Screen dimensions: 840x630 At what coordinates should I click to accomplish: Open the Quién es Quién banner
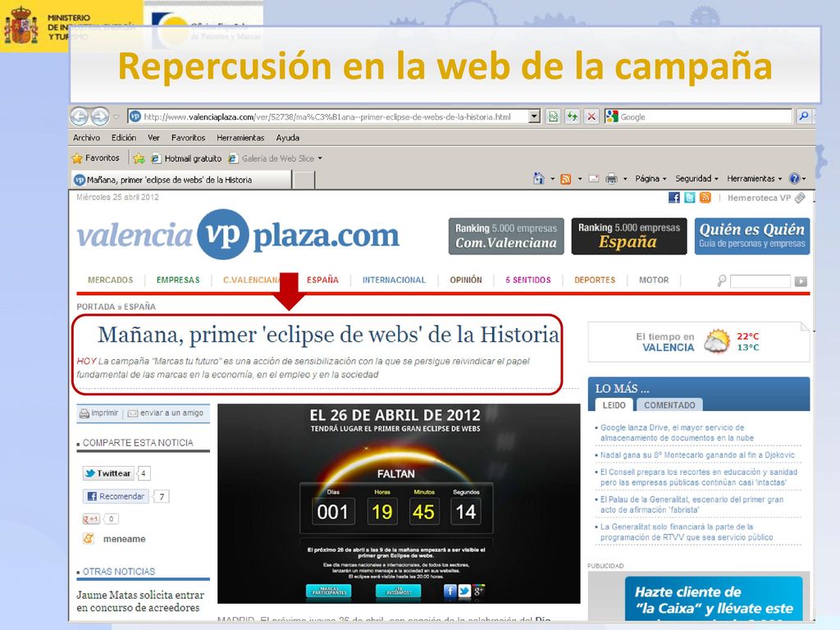click(752, 235)
